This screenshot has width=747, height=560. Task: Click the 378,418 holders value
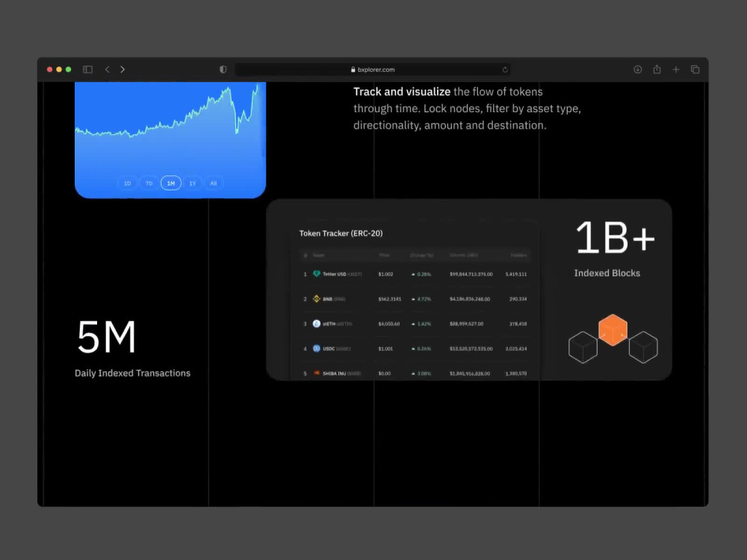pos(518,324)
